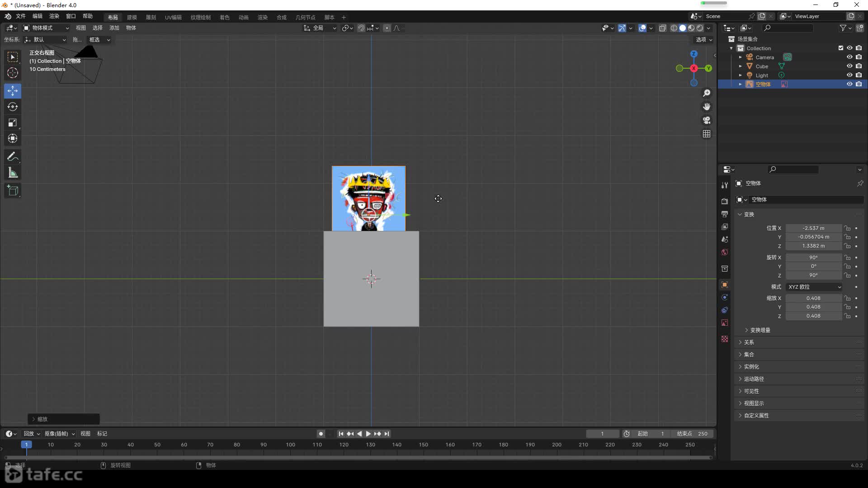
Task: Hide the Camera in viewport
Action: [849, 57]
